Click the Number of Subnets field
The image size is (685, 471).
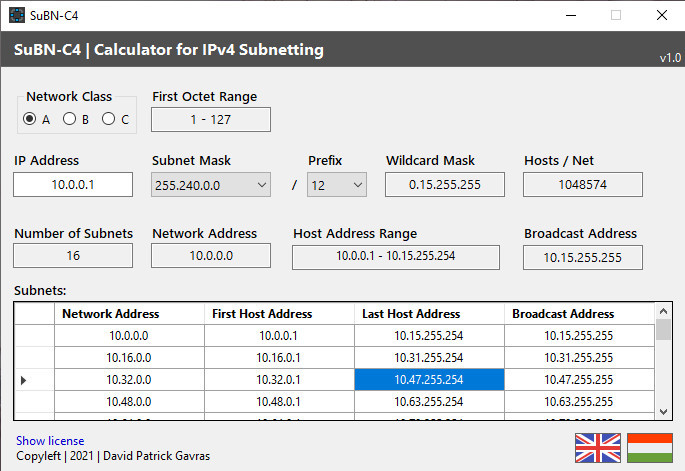click(x=73, y=256)
